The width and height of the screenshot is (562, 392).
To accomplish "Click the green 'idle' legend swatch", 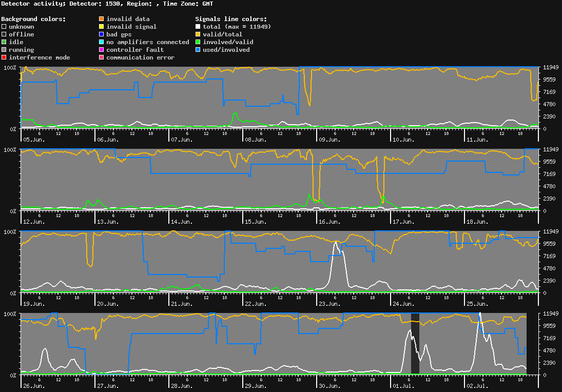I will point(4,42).
